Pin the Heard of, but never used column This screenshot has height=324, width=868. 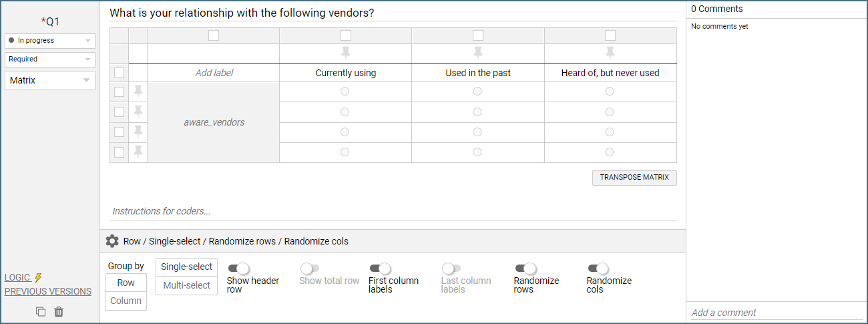click(610, 53)
